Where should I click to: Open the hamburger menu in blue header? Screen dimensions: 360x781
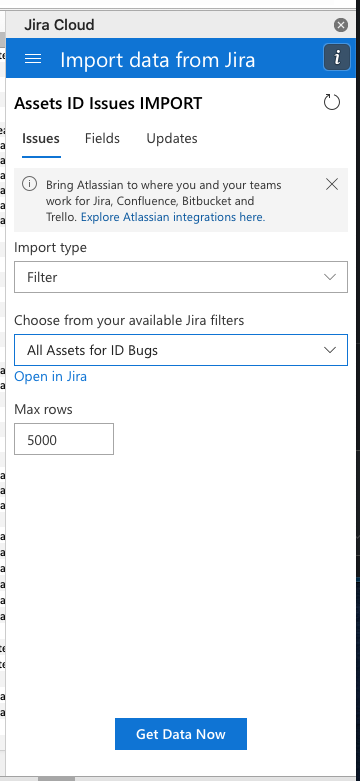pyautogui.click(x=33, y=59)
